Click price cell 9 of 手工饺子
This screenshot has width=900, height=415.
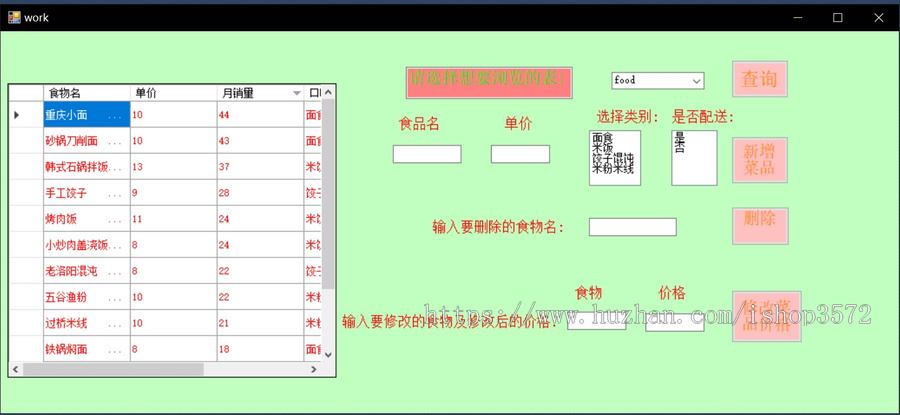pyautogui.click(x=173, y=193)
